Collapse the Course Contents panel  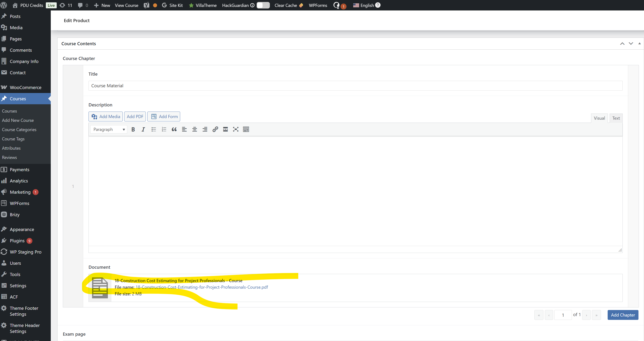[639, 43]
